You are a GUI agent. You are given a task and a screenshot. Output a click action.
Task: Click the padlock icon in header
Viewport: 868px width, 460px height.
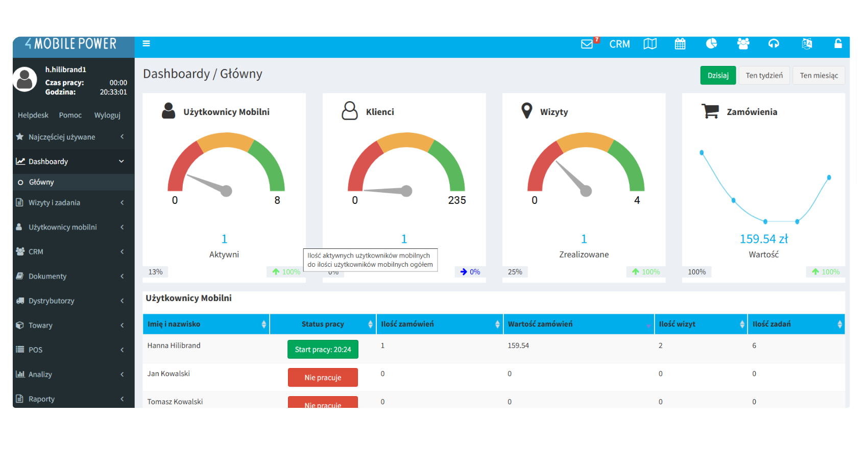coord(838,44)
